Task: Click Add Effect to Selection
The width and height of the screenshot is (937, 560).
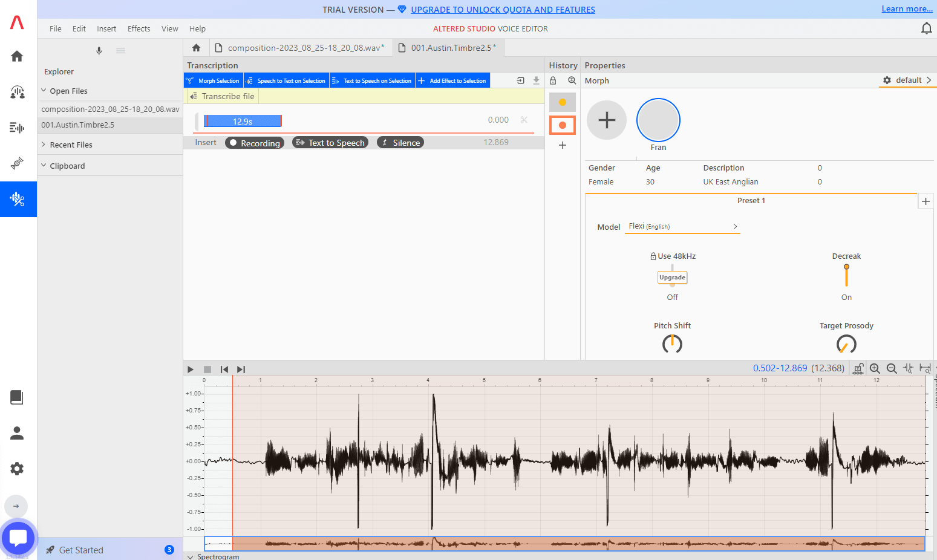Action: point(452,80)
